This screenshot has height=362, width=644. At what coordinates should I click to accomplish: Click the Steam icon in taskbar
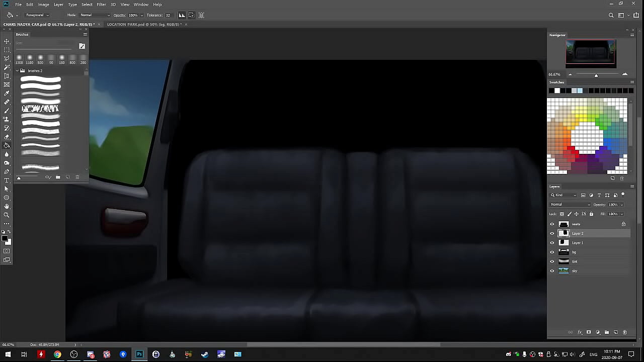(205, 354)
